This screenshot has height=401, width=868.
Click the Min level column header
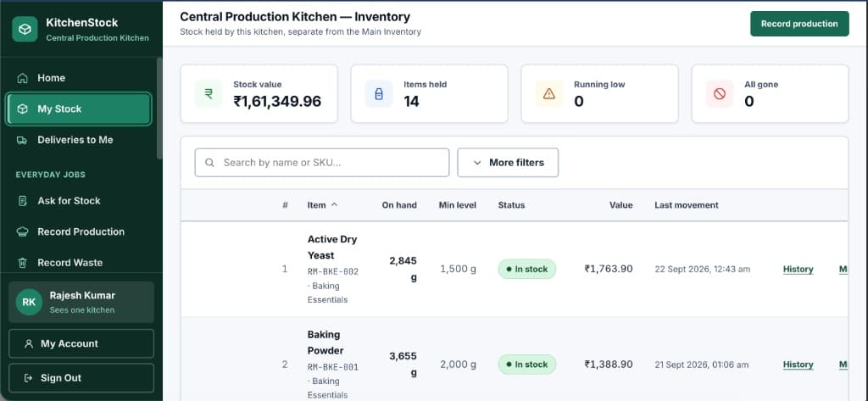(457, 205)
